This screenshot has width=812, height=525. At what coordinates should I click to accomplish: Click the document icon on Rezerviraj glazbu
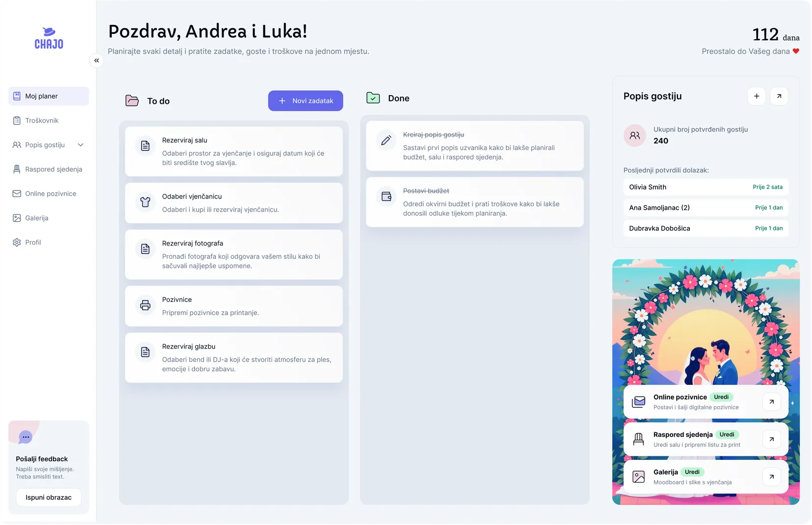click(x=145, y=352)
